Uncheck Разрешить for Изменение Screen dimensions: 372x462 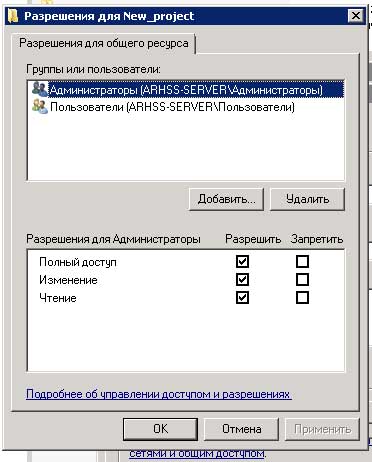click(x=242, y=279)
